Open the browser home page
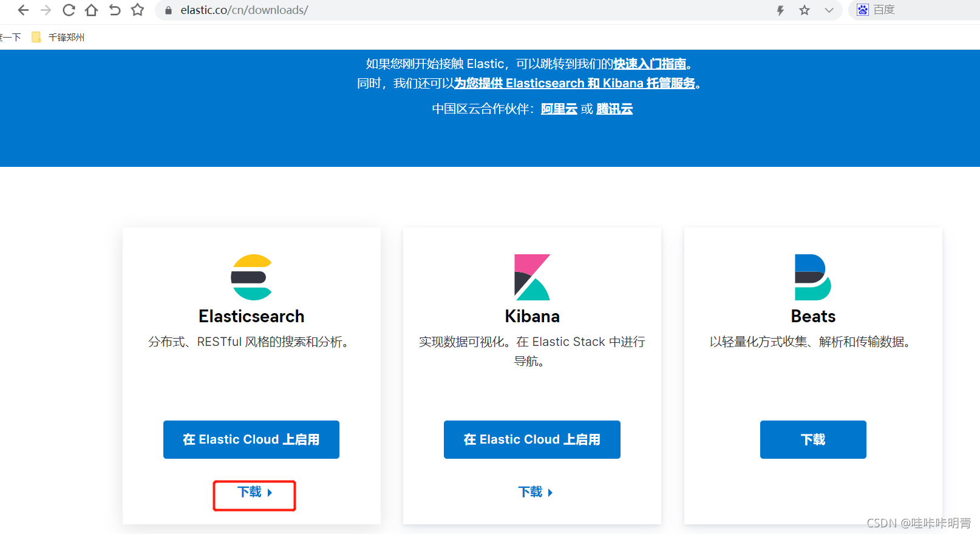This screenshot has width=980, height=534. [x=92, y=10]
